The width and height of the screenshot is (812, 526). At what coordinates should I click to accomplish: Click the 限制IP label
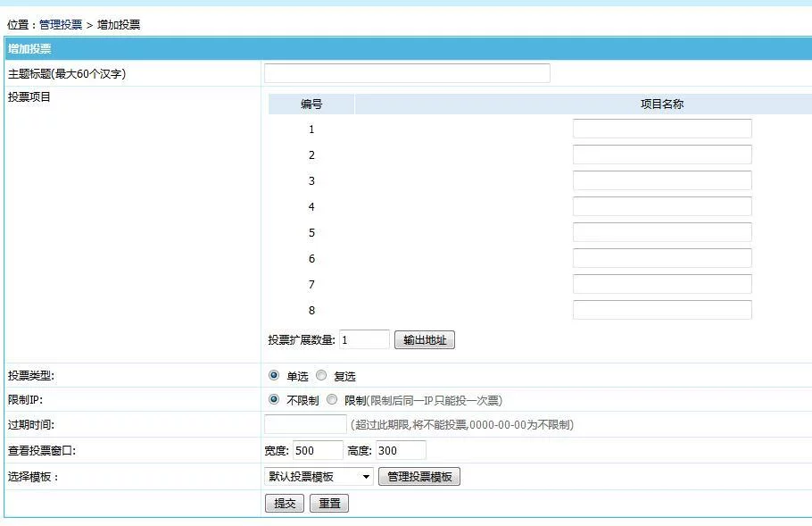coord(25,400)
